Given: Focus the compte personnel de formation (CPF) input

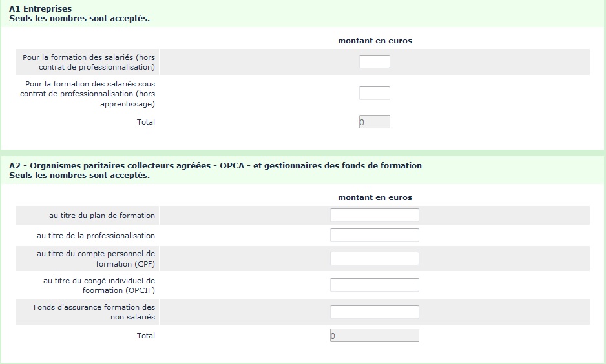Looking at the screenshot, I should (374, 258).
